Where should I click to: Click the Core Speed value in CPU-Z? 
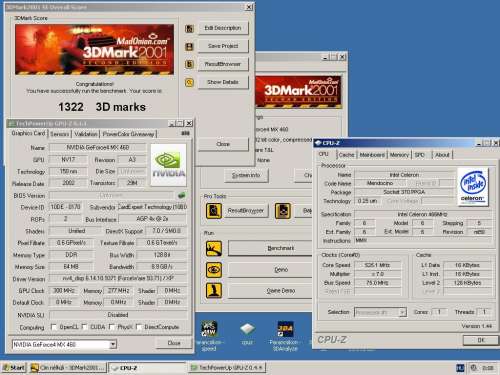[x=377, y=265]
